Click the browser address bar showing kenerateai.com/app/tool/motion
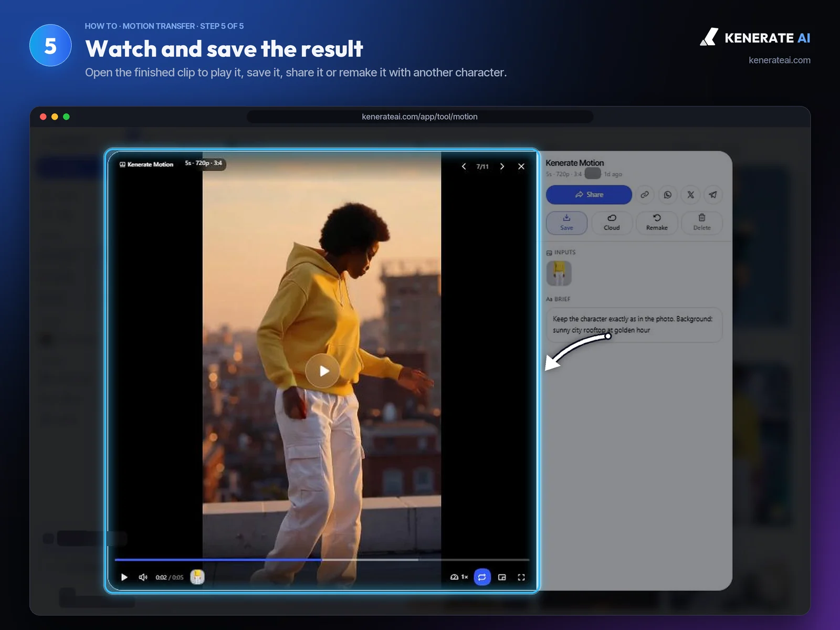This screenshot has height=630, width=840. tap(420, 117)
